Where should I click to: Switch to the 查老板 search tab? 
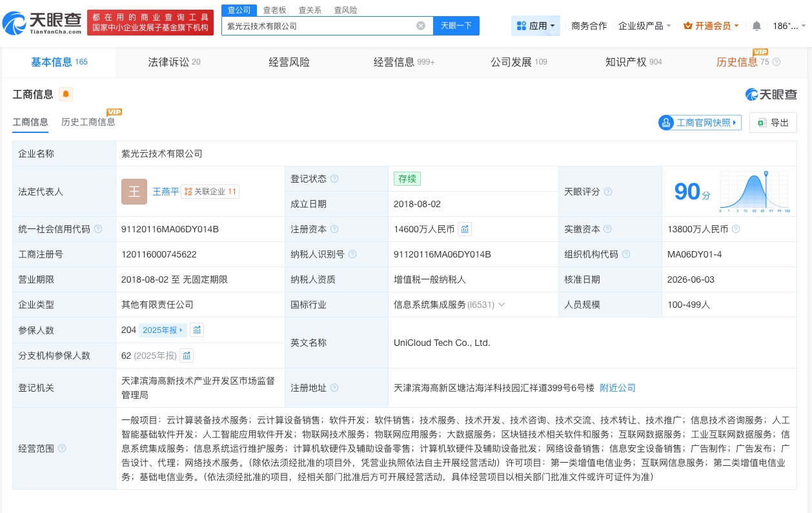click(x=274, y=10)
